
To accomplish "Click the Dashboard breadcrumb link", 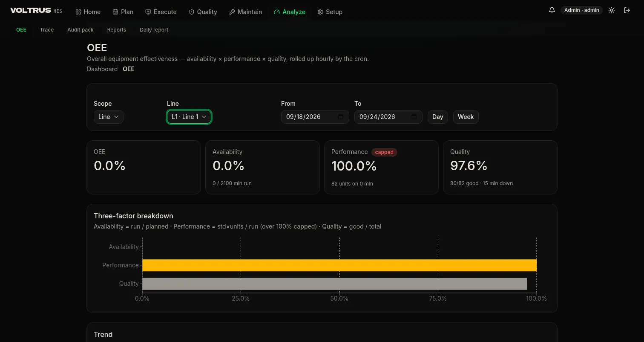I will pyautogui.click(x=102, y=69).
